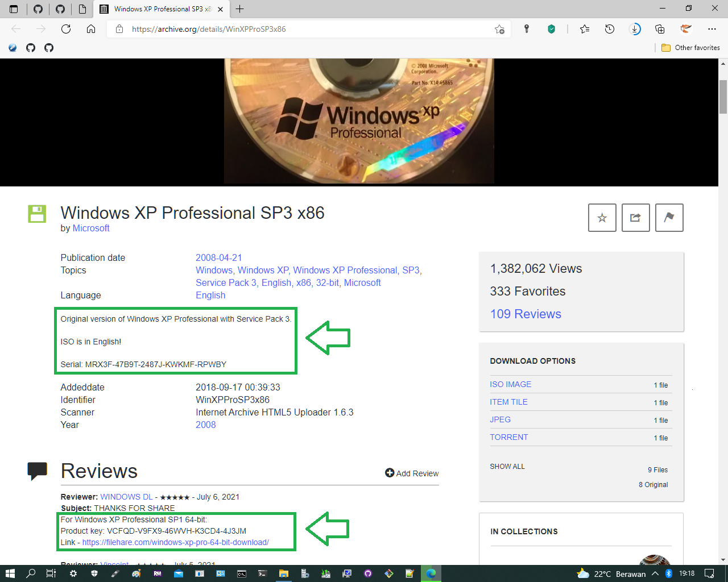The image size is (728, 582).
Task: Favorite this archive item with star button
Action: tap(602, 218)
